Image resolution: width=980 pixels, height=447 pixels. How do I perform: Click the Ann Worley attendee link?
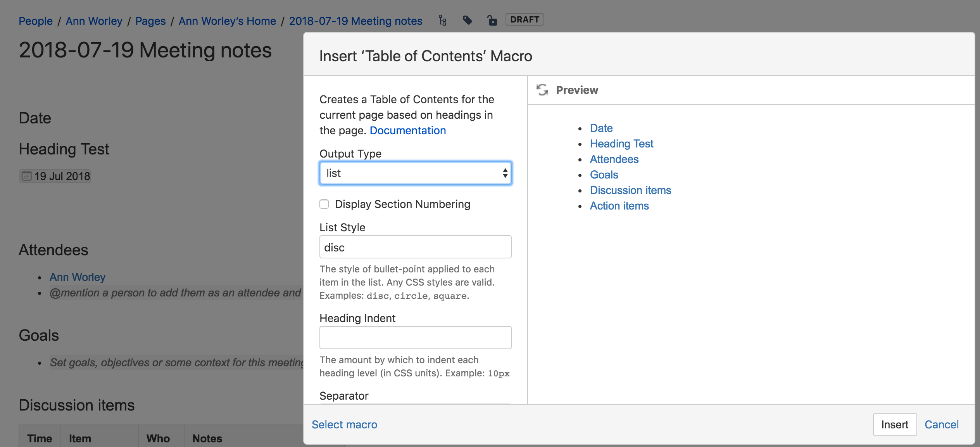click(x=77, y=277)
